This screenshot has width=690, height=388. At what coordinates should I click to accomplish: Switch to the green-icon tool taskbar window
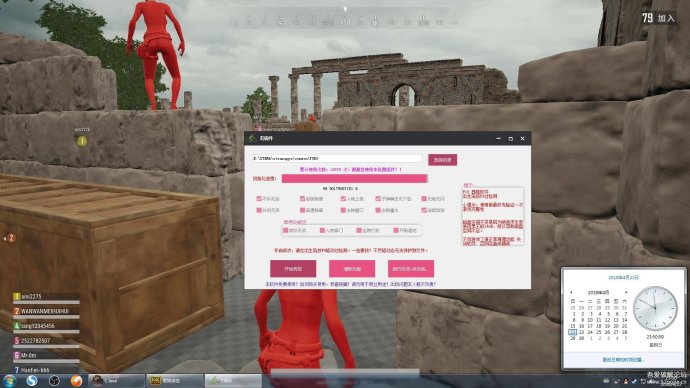[x=233, y=381]
